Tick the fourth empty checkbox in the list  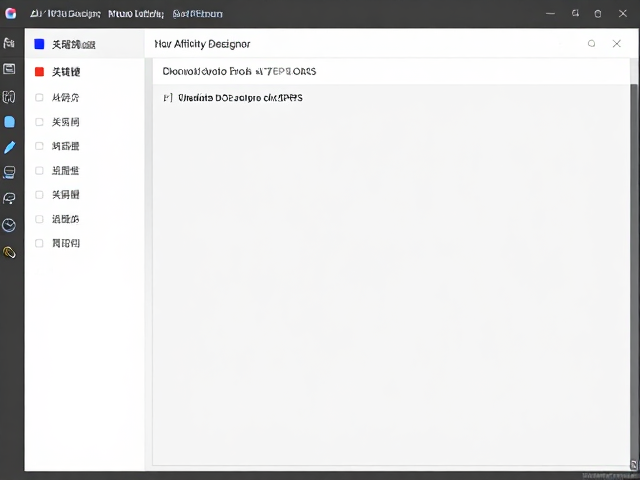pos(39,170)
